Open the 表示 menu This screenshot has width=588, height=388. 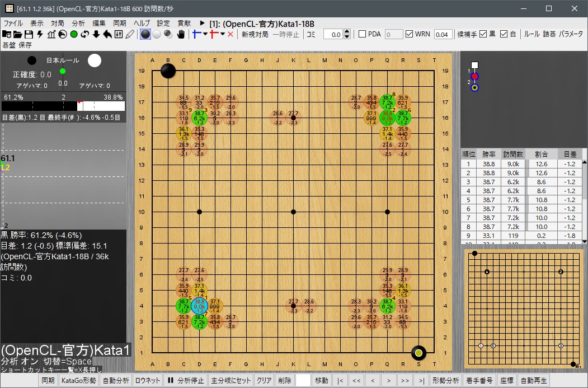coord(37,24)
